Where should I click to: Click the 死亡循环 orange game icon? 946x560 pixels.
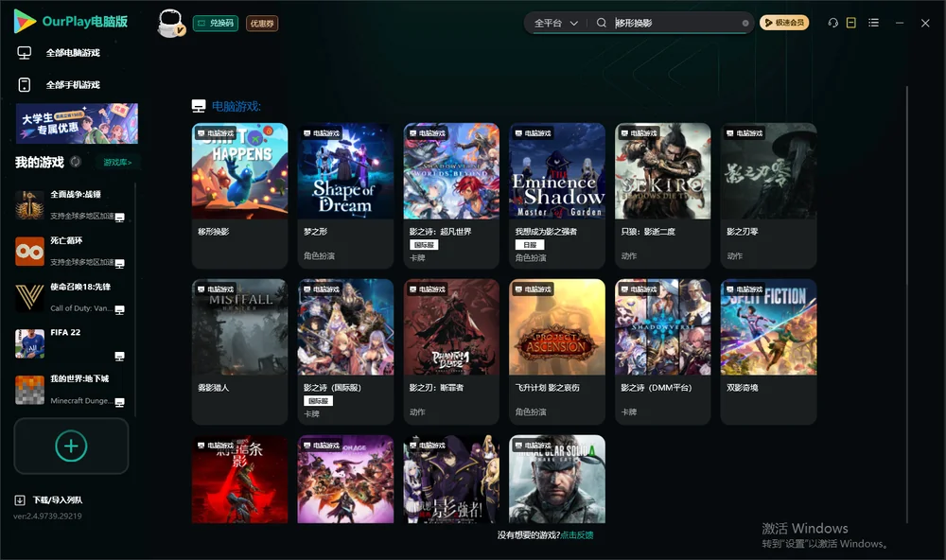tap(29, 251)
